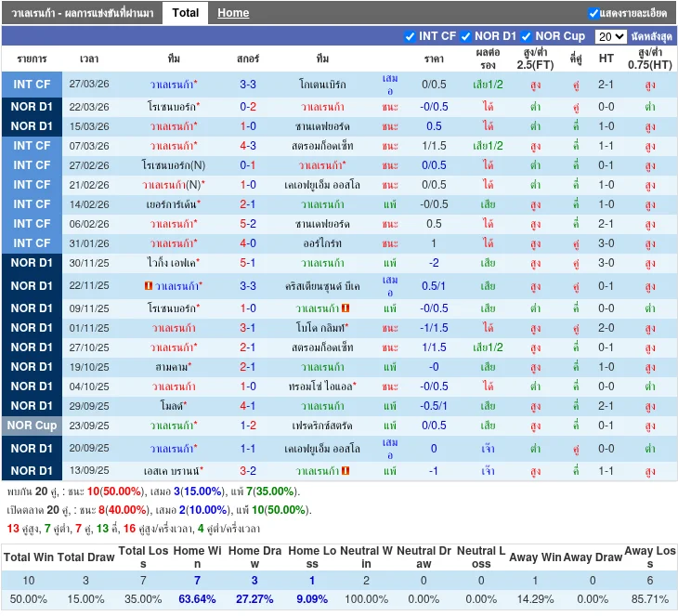Click the สกอร์ column header
This screenshot has width=678, height=616.
click(x=248, y=59)
